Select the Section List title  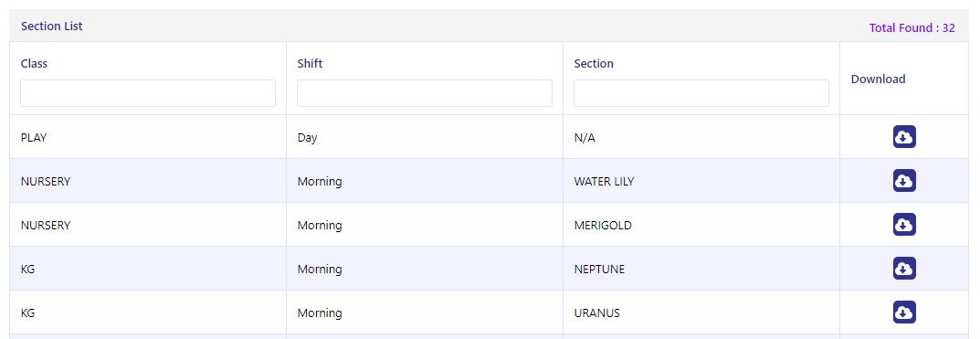point(52,26)
